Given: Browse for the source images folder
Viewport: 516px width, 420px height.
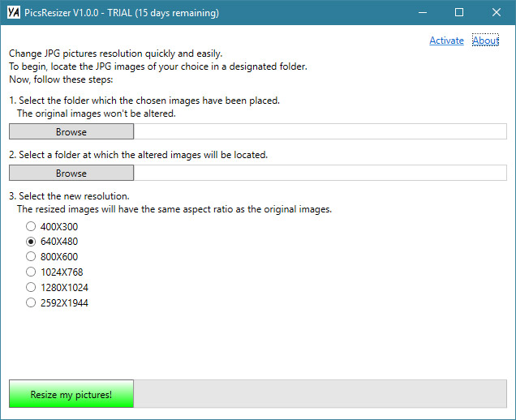Looking at the screenshot, I should tap(71, 132).
